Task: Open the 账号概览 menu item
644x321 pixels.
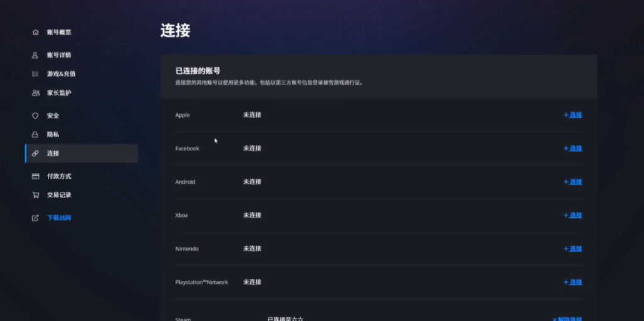Action: (x=59, y=32)
